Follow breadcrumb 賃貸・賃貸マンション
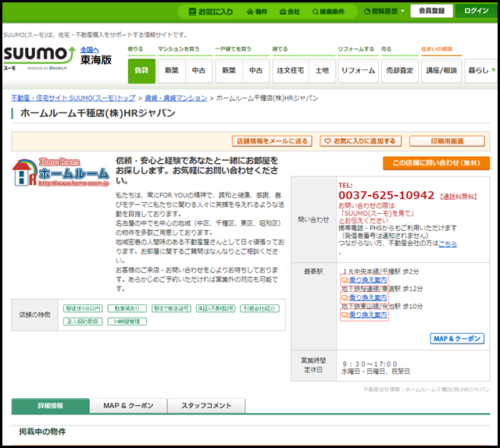This screenshot has height=448, width=500. pyautogui.click(x=176, y=98)
